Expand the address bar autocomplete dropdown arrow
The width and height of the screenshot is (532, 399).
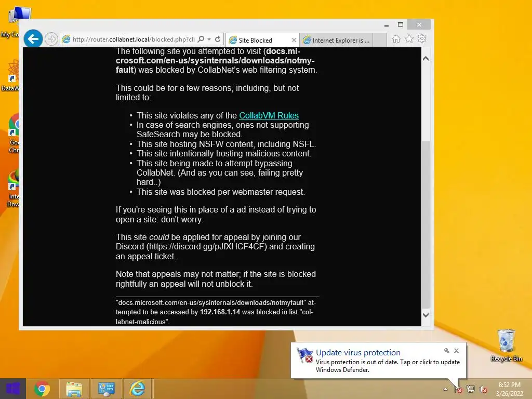pos(209,39)
